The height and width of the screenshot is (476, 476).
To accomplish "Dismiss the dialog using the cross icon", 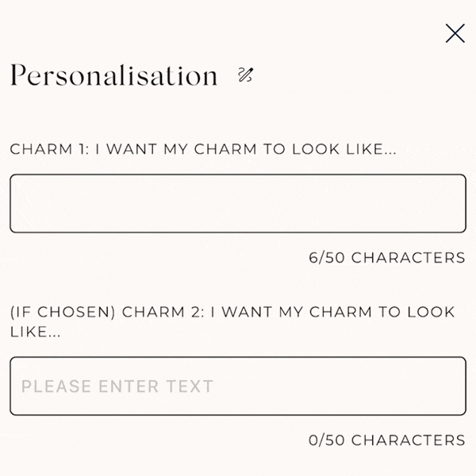I will [x=455, y=33].
